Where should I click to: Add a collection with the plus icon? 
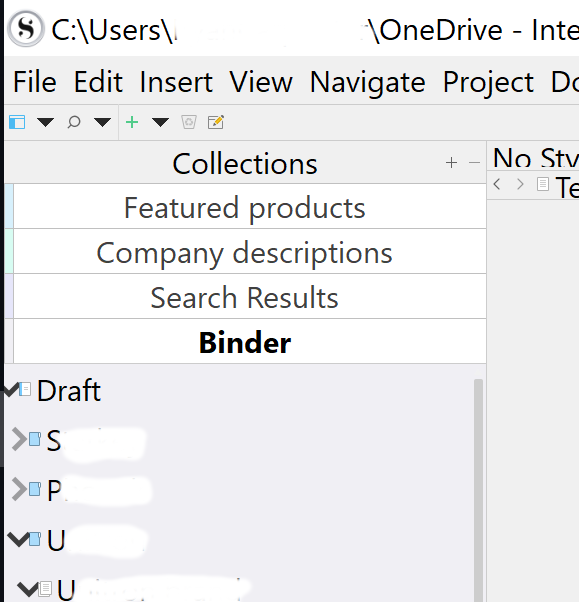pyautogui.click(x=452, y=163)
